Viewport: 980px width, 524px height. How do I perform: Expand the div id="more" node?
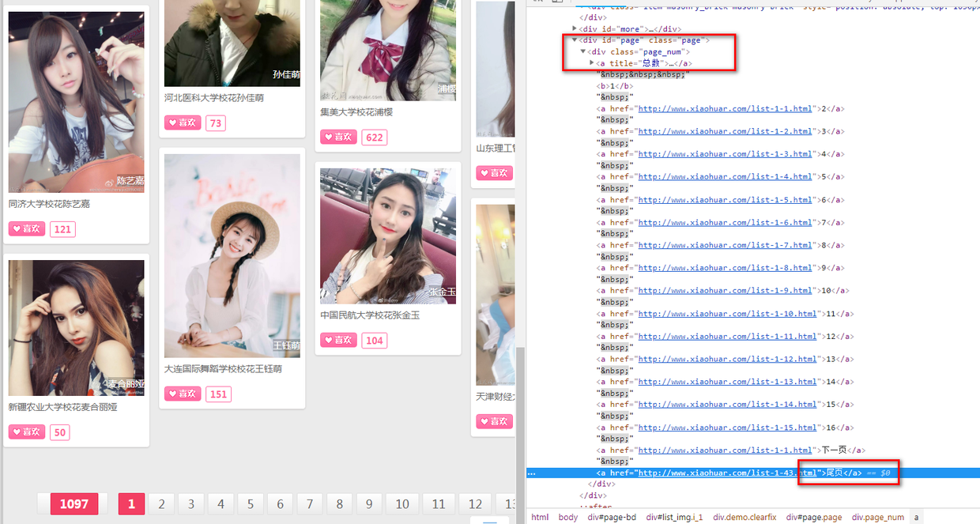tap(575, 29)
